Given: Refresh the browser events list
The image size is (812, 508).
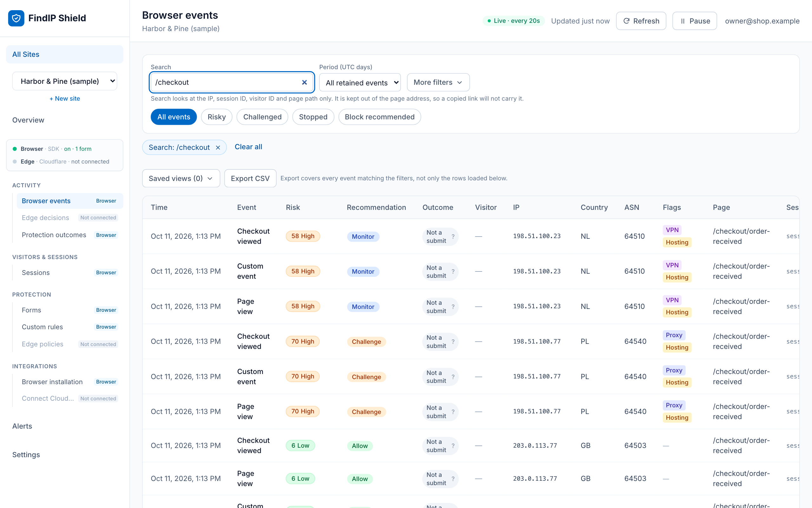Looking at the screenshot, I should (641, 21).
